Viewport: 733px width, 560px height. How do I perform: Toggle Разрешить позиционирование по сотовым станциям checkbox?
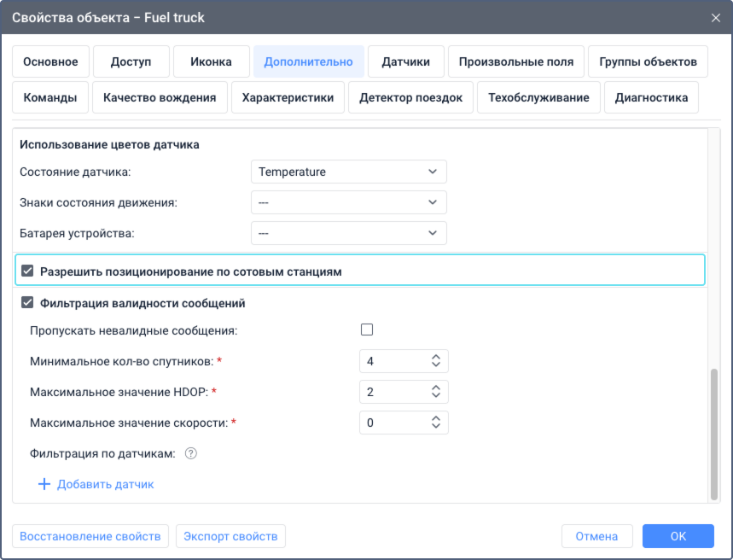click(x=27, y=271)
